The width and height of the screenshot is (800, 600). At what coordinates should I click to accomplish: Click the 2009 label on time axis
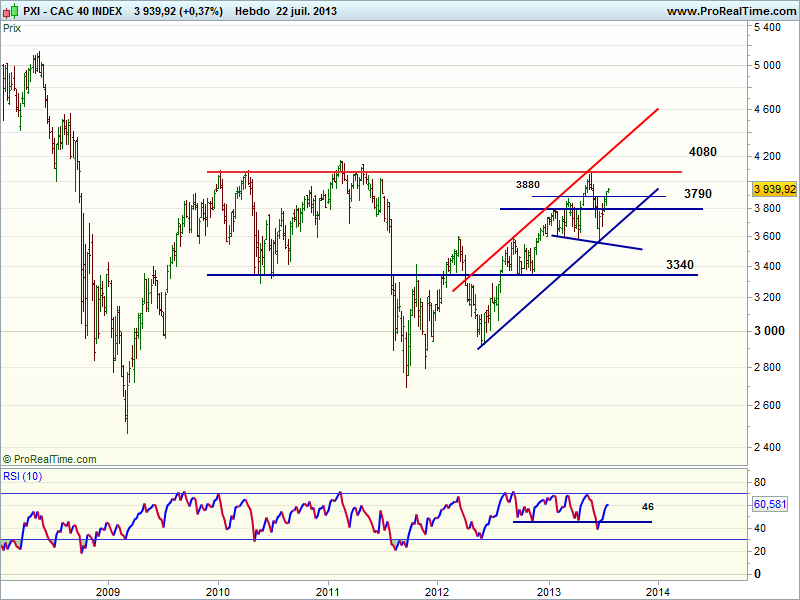pyautogui.click(x=108, y=591)
